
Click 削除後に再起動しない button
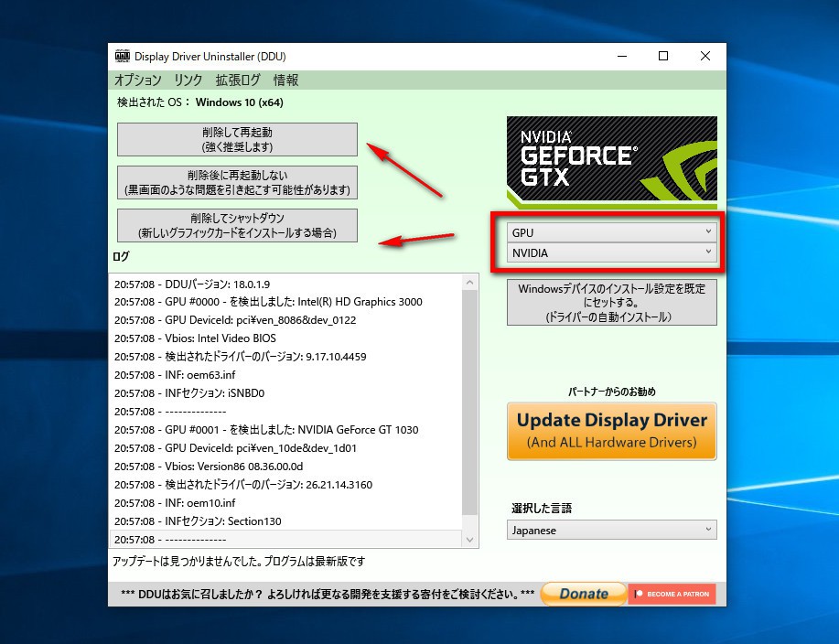237,182
